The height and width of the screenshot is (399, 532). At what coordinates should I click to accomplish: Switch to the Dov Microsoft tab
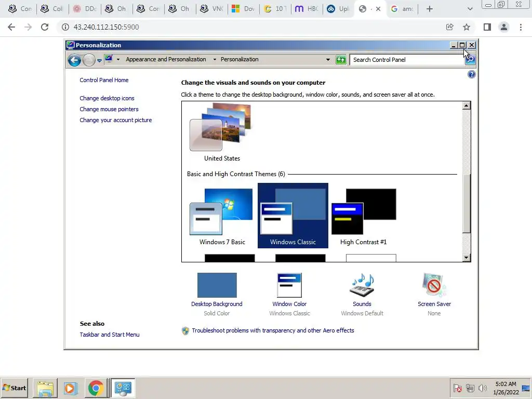[x=243, y=9]
